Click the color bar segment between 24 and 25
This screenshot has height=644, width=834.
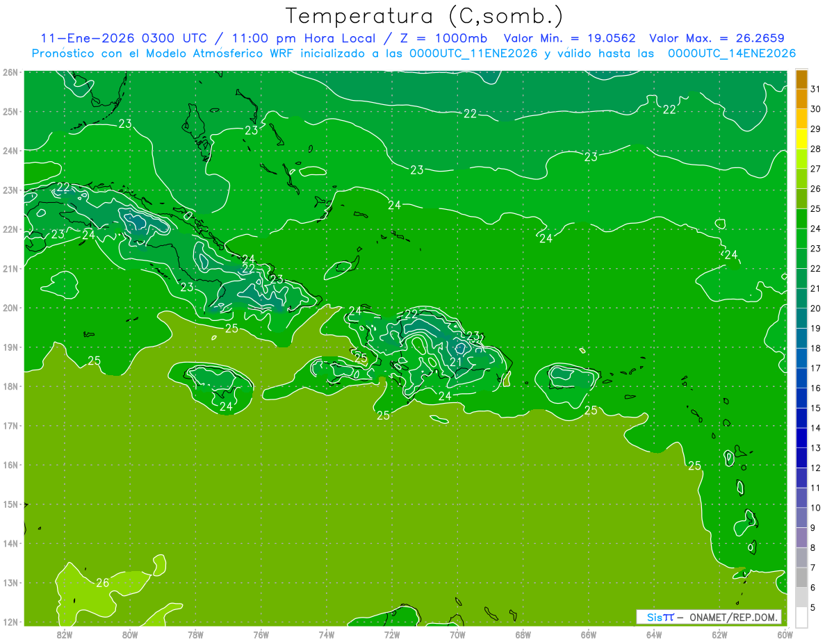click(x=801, y=219)
